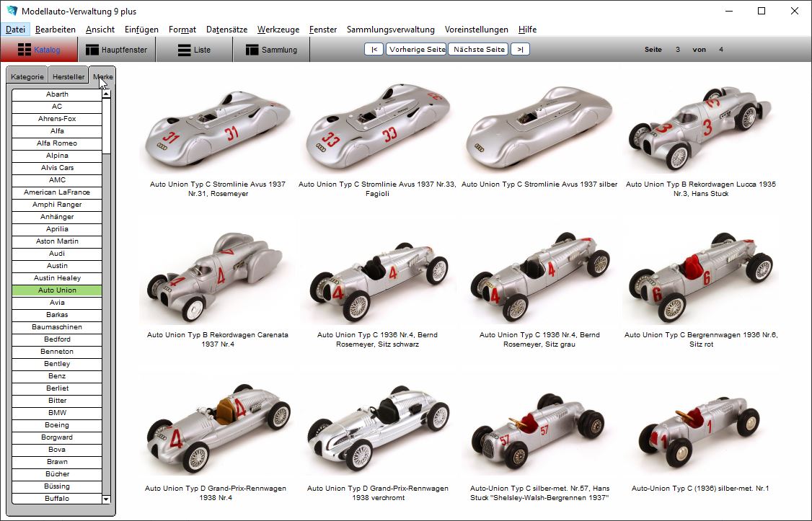Screen dimensions: 812x521
Task: Select Alfa Romeo in the brand list
Action: click(x=57, y=143)
